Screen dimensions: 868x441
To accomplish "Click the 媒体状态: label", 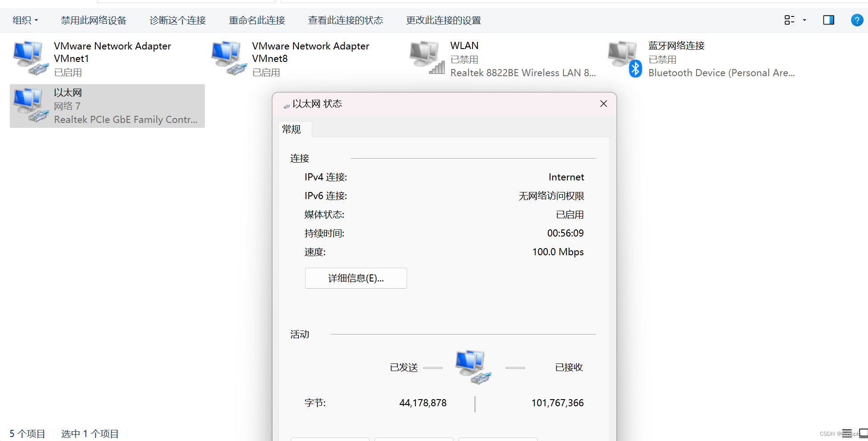I will [x=325, y=215].
